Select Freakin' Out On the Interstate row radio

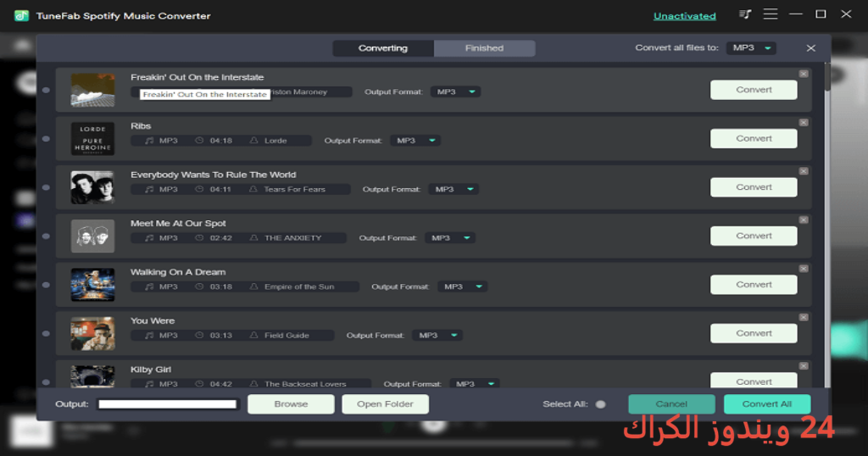point(46,90)
